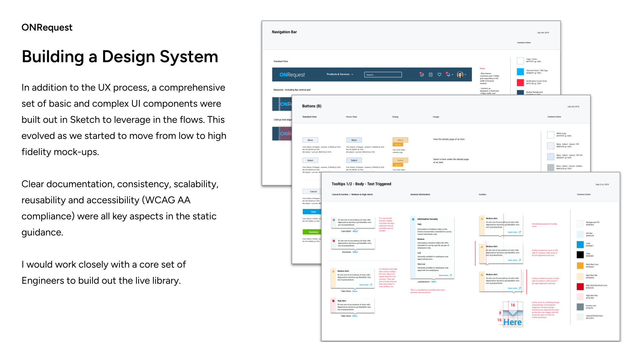644x362 pixels.
Task: Click the Why? link next to Cancelled
Action: tap(355, 231)
